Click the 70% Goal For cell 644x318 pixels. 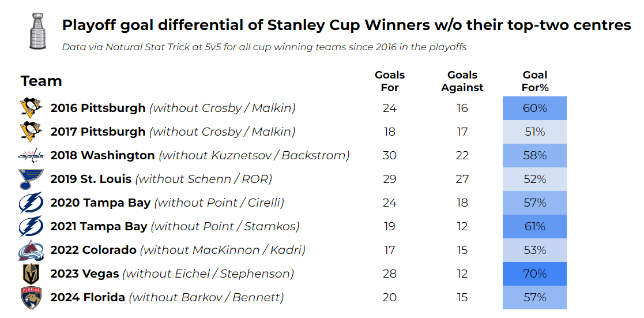click(x=534, y=274)
